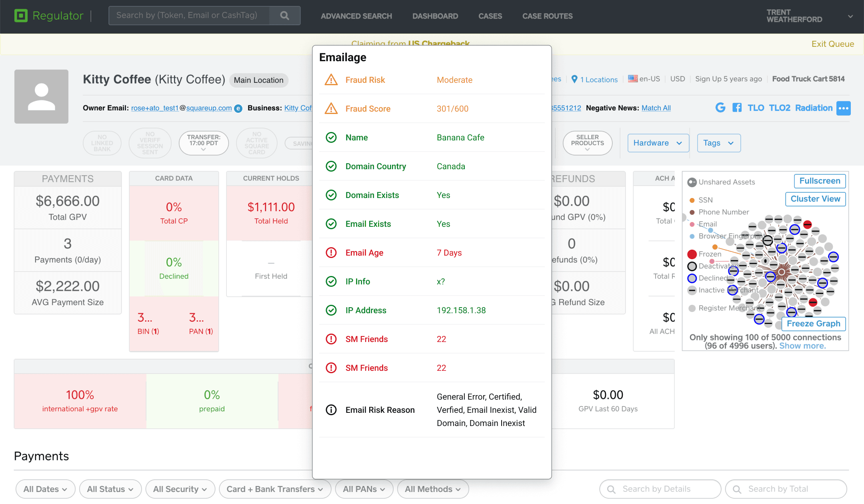Toggle Frozen filter in graph legend
The image size is (864, 504).
pyautogui.click(x=692, y=254)
